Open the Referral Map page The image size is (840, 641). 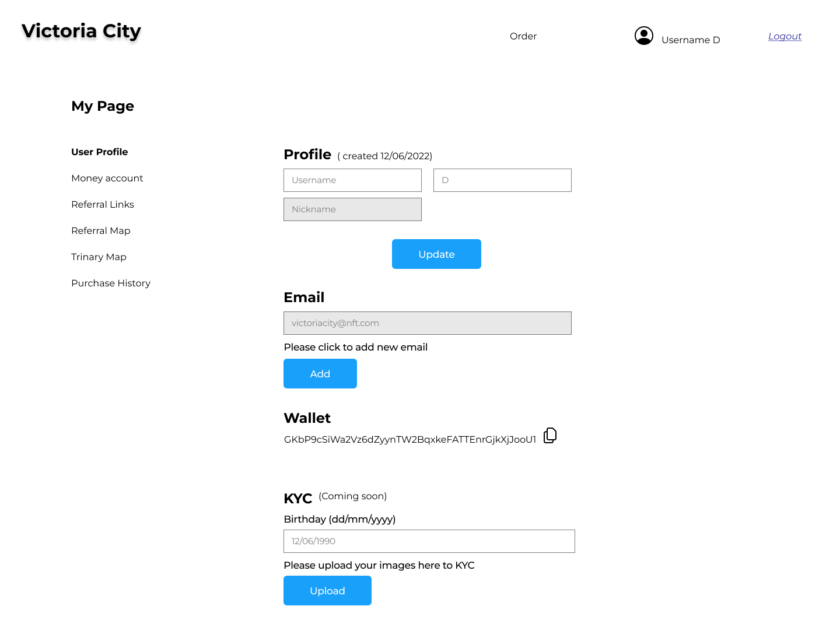click(x=100, y=230)
